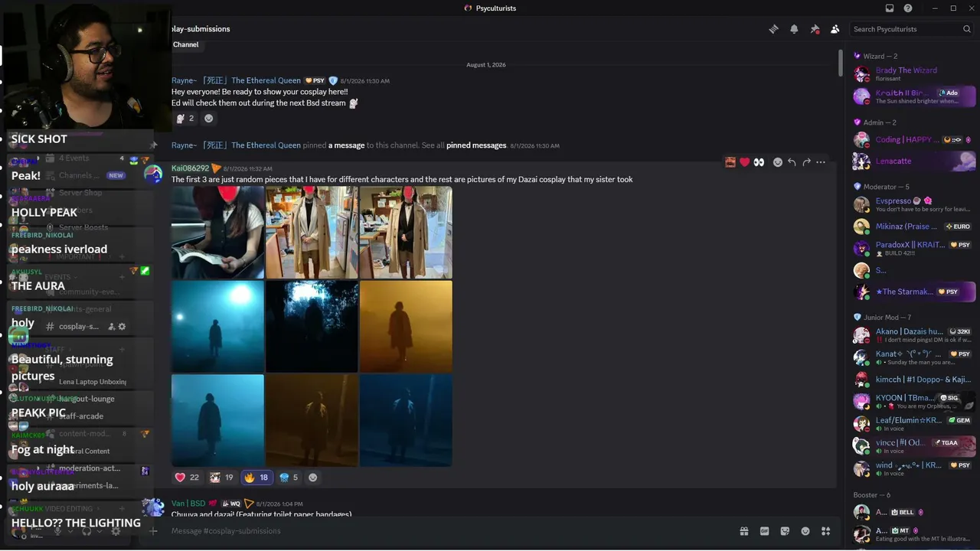The width and height of the screenshot is (980, 551).
Task: Open the Apps icon in message bar
Action: click(x=825, y=531)
